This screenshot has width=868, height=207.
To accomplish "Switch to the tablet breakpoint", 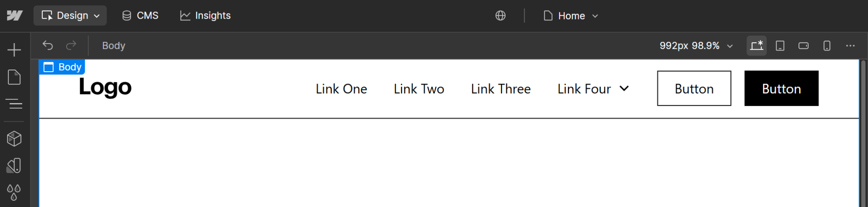I will (780, 45).
